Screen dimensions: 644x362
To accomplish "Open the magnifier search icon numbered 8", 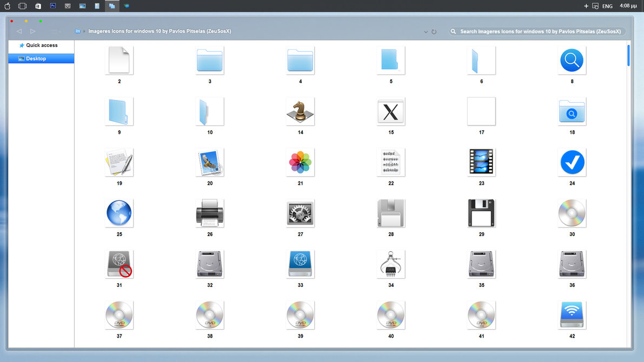I will [572, 61].
